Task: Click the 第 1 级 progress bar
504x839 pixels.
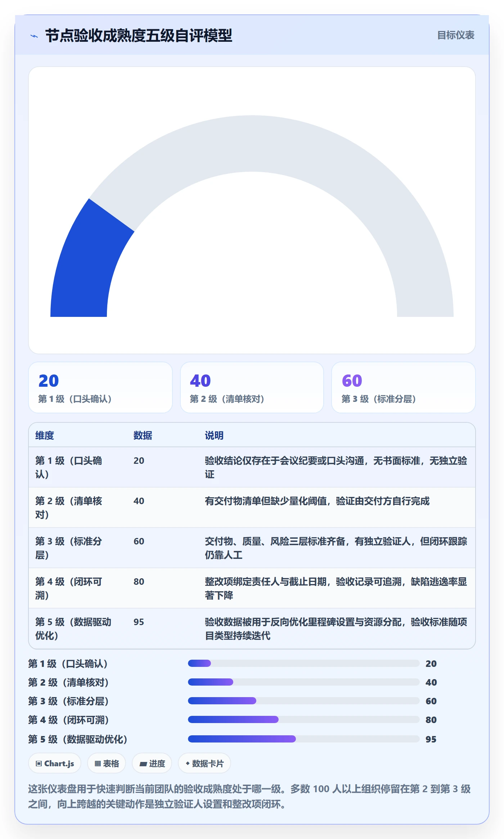Action: pyautogui.click(x=303, y=663)
